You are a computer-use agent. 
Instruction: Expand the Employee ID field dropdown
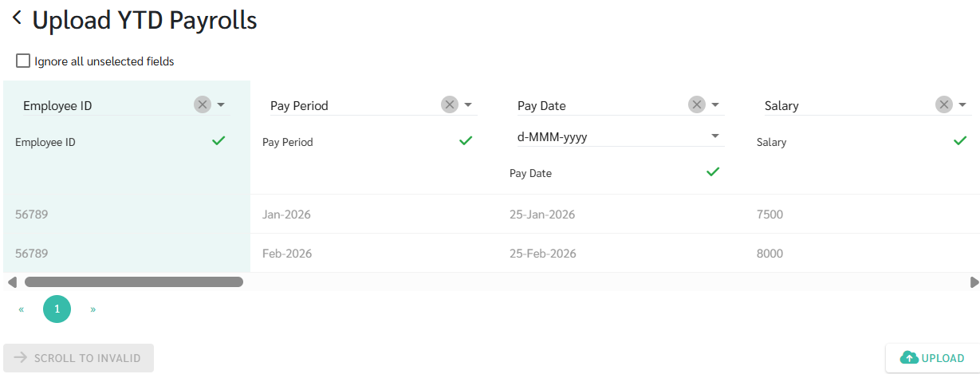pyautogui.click(x=221, y=104)
